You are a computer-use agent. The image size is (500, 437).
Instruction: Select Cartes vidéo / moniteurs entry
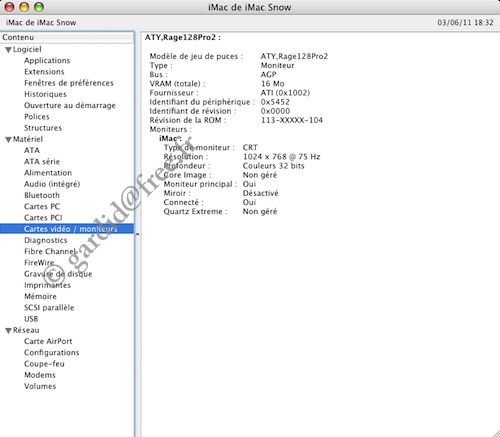click(x=67, y=229)
